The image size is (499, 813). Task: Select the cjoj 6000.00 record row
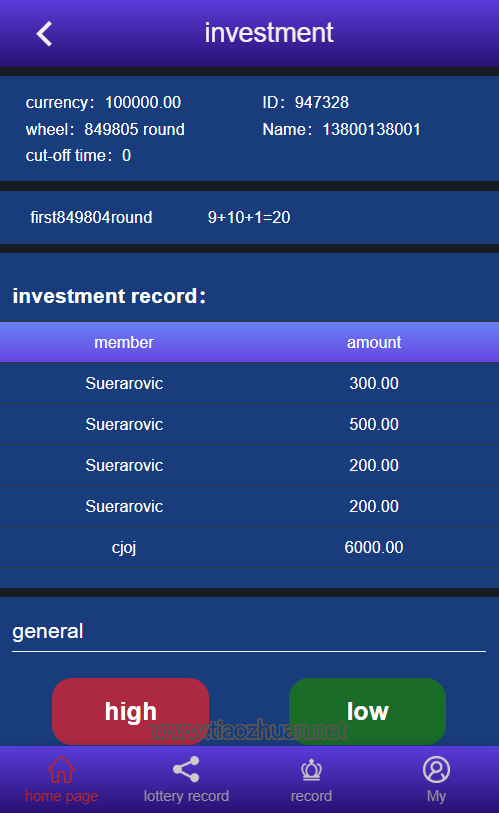pos(250,547)
